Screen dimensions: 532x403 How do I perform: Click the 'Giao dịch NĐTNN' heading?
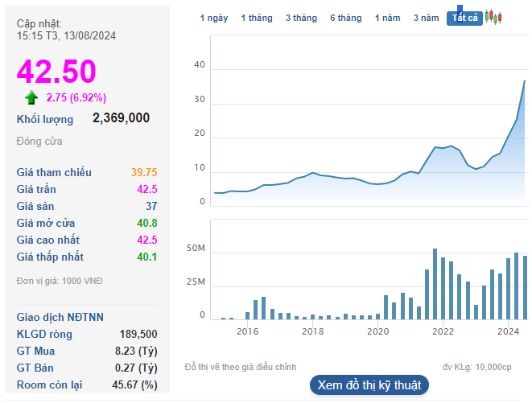click(60, 317)
